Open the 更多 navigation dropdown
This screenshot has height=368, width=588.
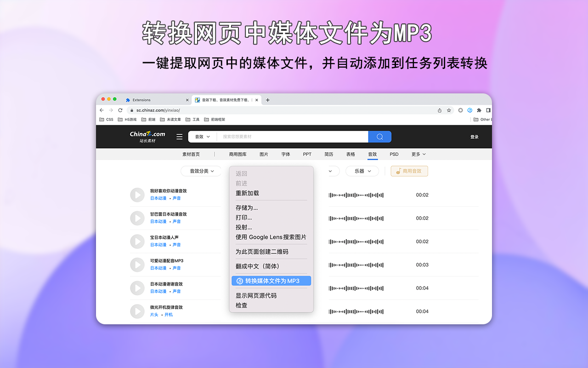tap(418, 154)
